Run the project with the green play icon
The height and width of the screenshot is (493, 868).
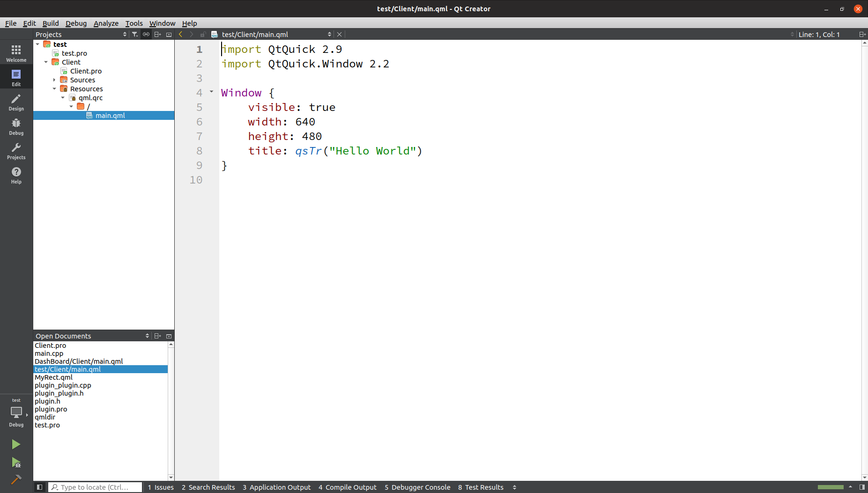(x=15, y=444)
